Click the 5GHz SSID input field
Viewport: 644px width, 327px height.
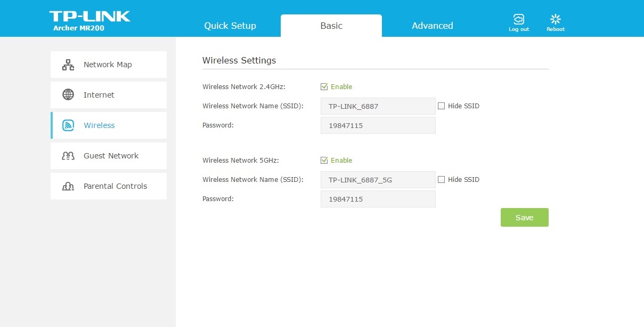378,180
